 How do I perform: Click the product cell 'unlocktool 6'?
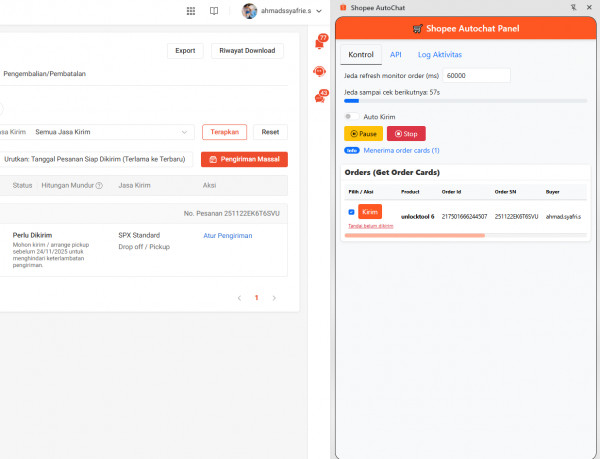[x=417, y=216]
